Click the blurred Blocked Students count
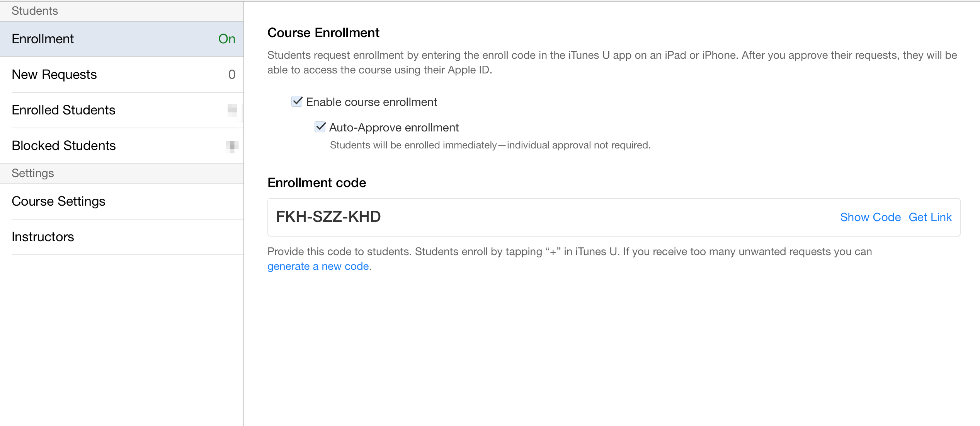Screen dimensions: 980x426 [x=232, y=146]
